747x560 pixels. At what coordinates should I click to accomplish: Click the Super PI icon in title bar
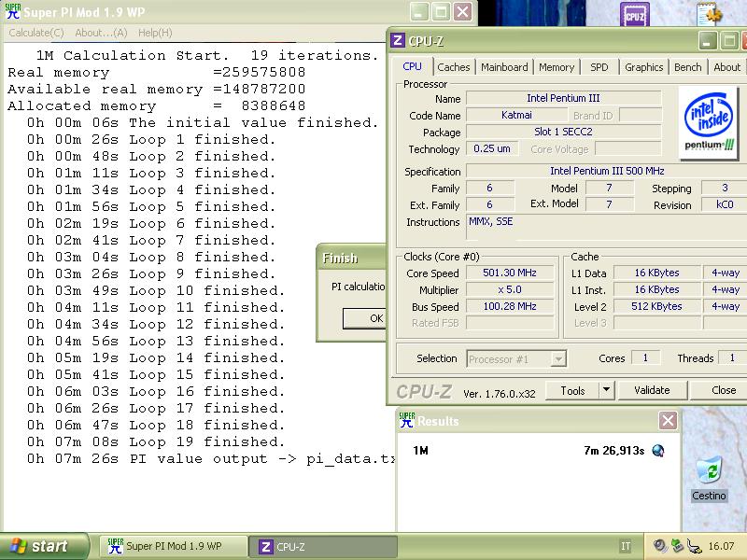click(x=11, y=12)
